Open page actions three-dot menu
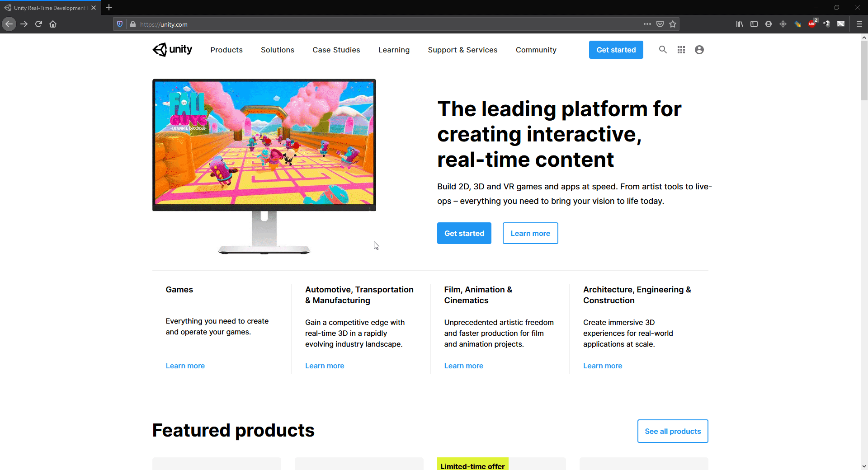Screen dimensions: 868x470 tap(647, 24)
